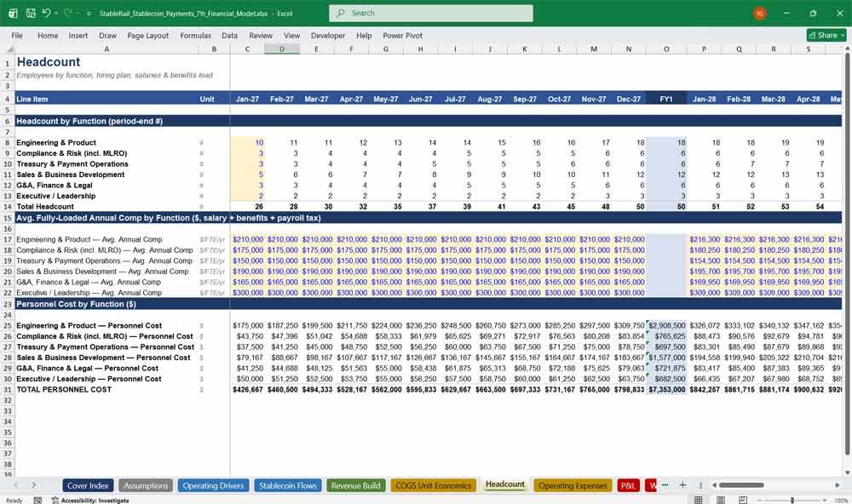Add a new sheet with plus icon
The height and width of the screenshot is (504, 852).
pyautogui.click(x=682, y=485)
